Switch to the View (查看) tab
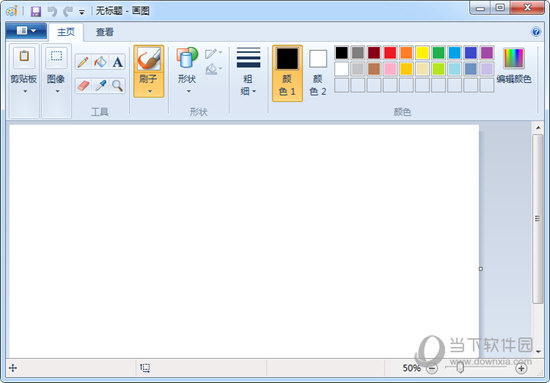Viewport: 550px width, 383px height. tap(105, 32)
